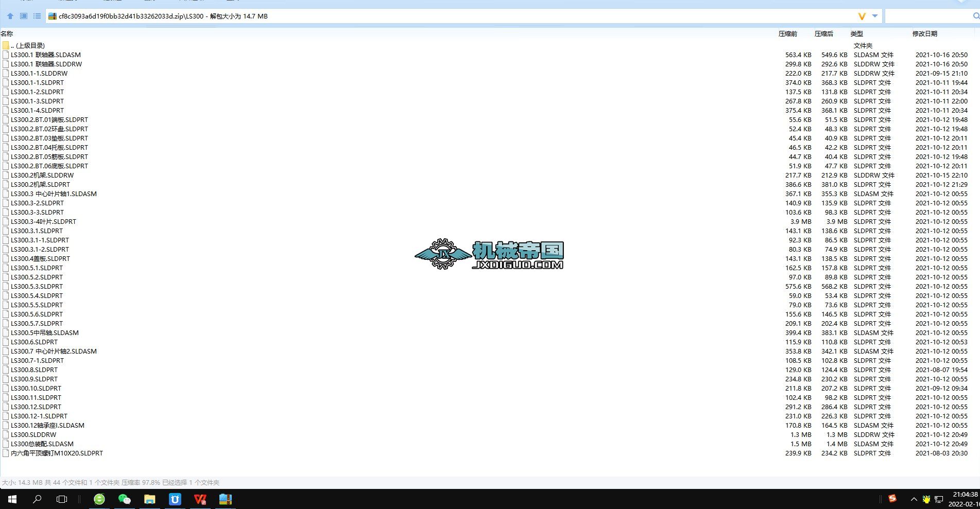This screenshot has height=509, width=980.
Task: Sort by the 压缩前 column header
Action: click(x=787, y=33)
